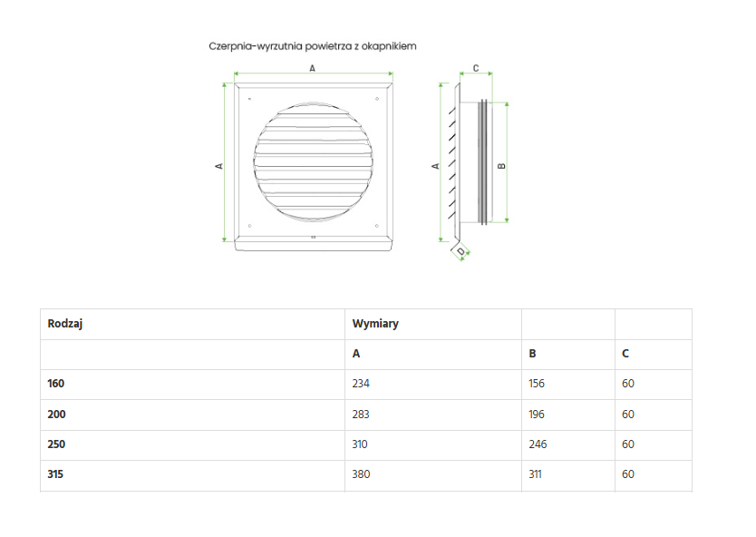Click the cell with value 246
The height and width of the screenshot is (537, 756).
click(538, 444)
